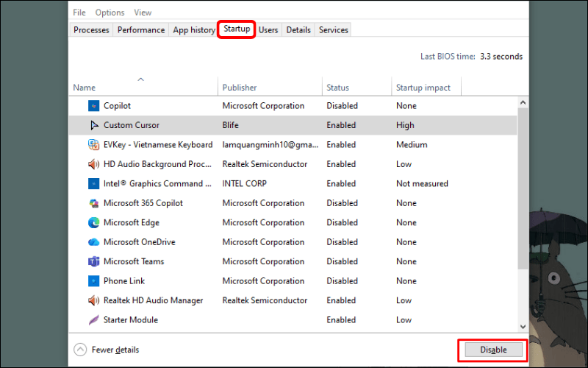Select the Microsoft Teams name text
Viewport: 588px width, 368px height.
coord(134,262)
